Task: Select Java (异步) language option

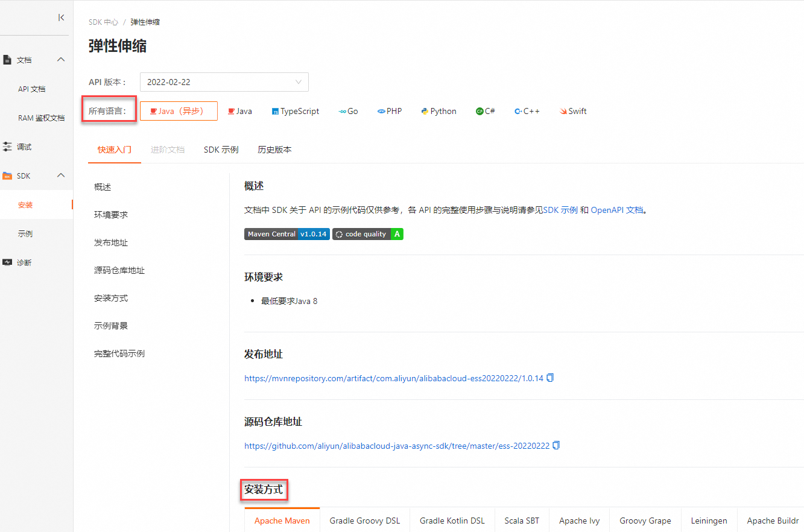Action: pos(179,111)
